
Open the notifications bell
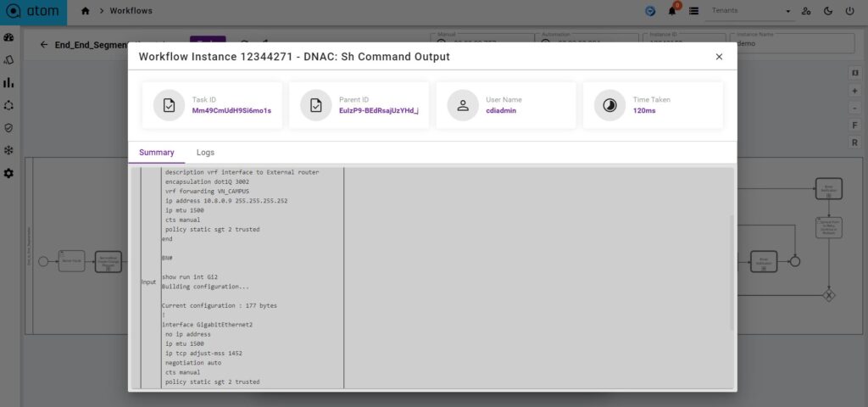[x=672, y=11]
